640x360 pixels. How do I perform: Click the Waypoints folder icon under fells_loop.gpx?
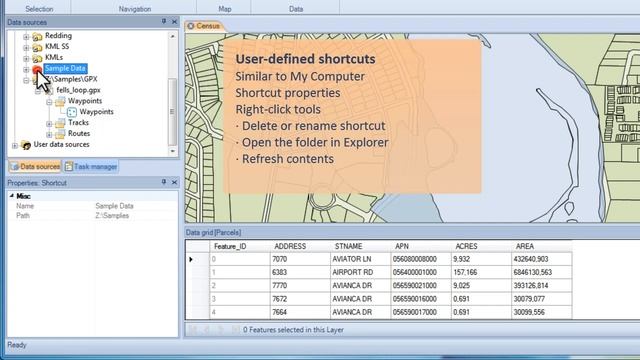pos(60,101)
